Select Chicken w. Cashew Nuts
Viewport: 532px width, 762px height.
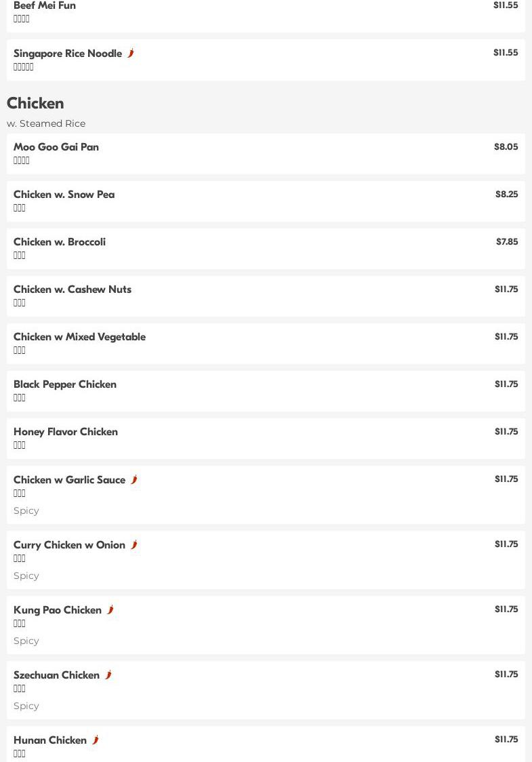tap(73, 289)
